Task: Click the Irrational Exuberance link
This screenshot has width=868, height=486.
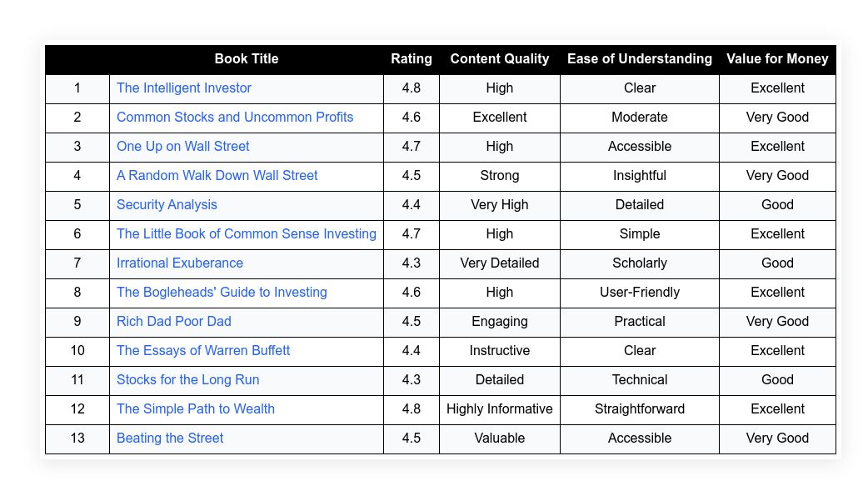Action: coord(179,263)
